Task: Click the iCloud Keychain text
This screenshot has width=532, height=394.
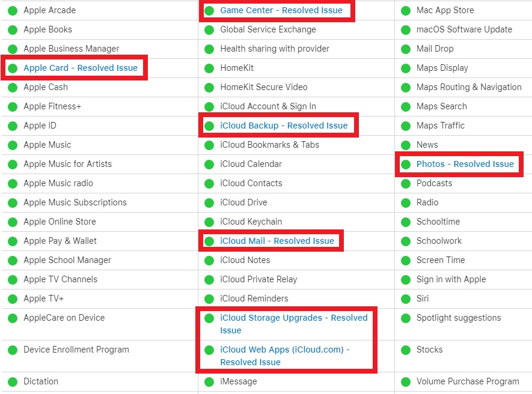Action: [251, 222]
